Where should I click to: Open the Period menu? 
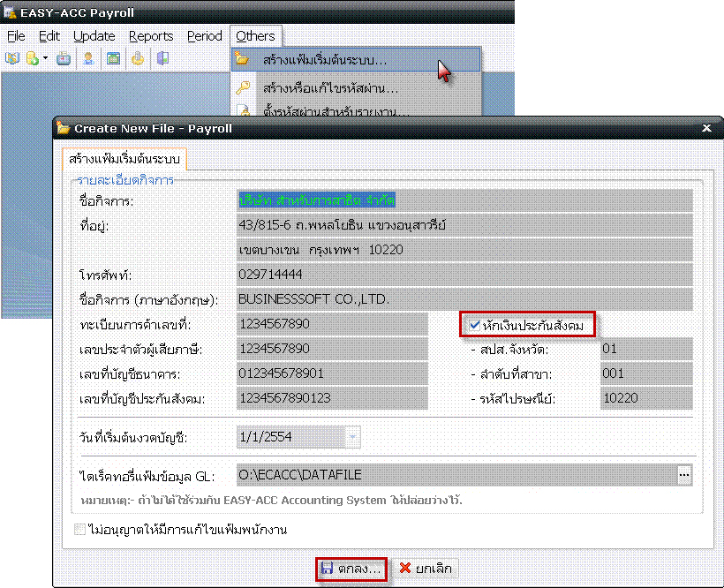tap(204, 36)
